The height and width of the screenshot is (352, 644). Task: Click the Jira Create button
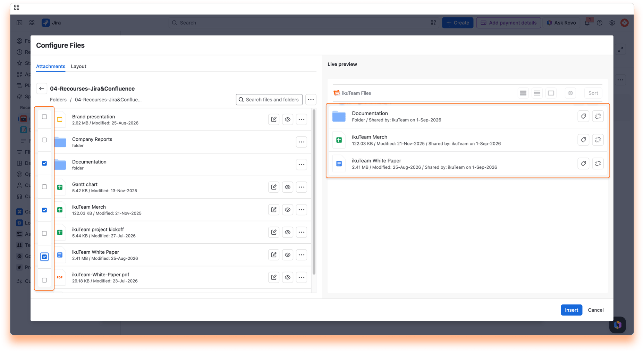coord(457,23)
